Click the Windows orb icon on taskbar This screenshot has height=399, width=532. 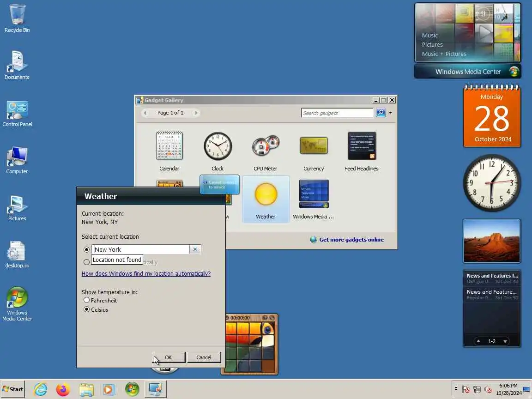132,389
